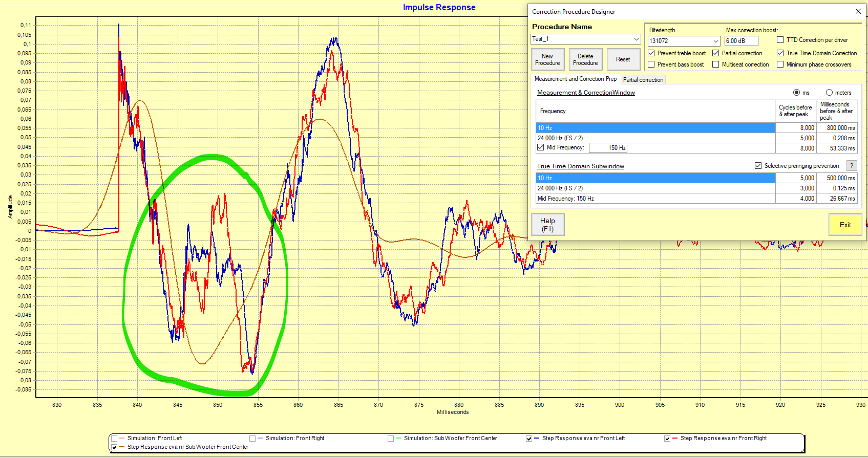The image size is (868, 458).
Task: Enable Prevent bass boost option
Action: point(651,64)
